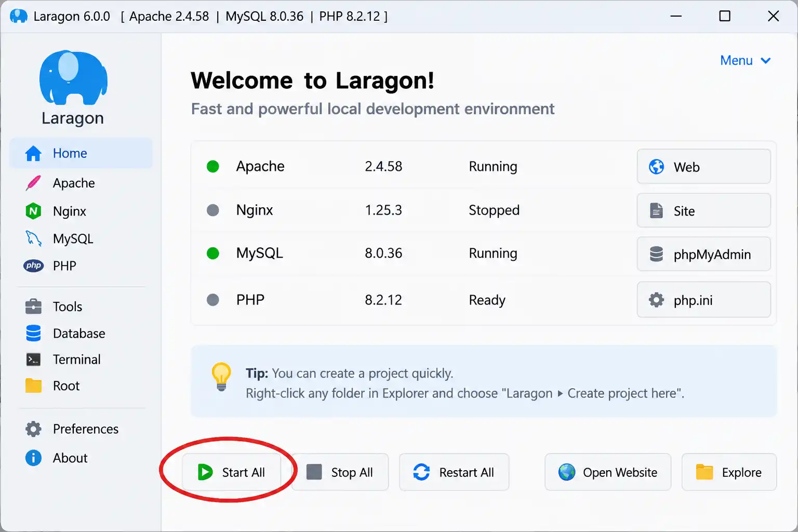Open php.ini configuration button
The image size is (798, 532).
[x=704, y=299]
